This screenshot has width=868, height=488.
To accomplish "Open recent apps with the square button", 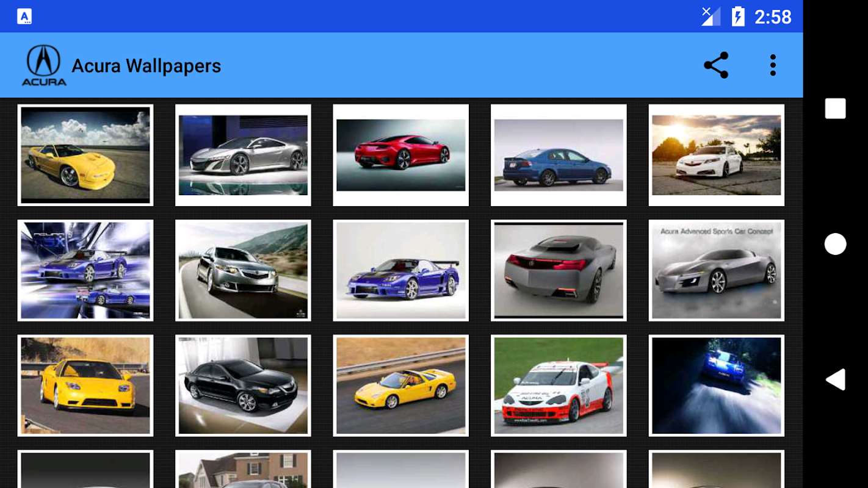I will tap(835, 109).
